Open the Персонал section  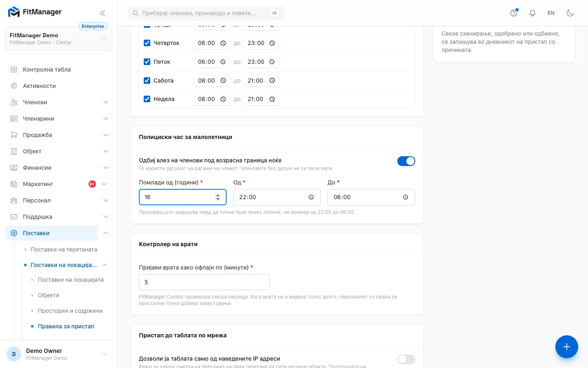(x=37, y=200)
